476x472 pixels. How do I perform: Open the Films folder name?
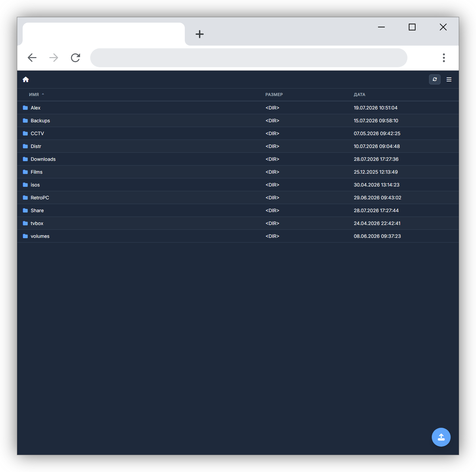point(36,172)
